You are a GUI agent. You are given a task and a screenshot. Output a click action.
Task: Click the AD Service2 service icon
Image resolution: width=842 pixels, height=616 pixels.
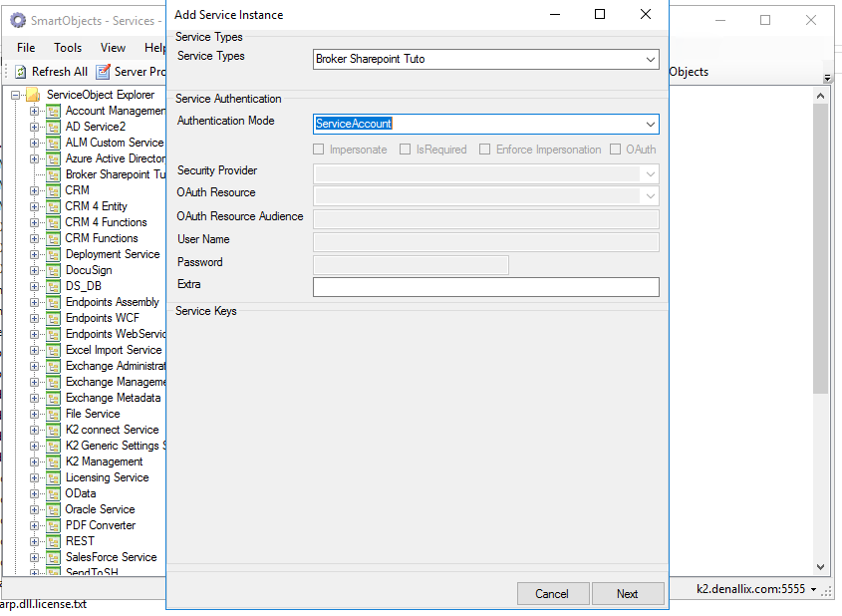tap(52, 127)
